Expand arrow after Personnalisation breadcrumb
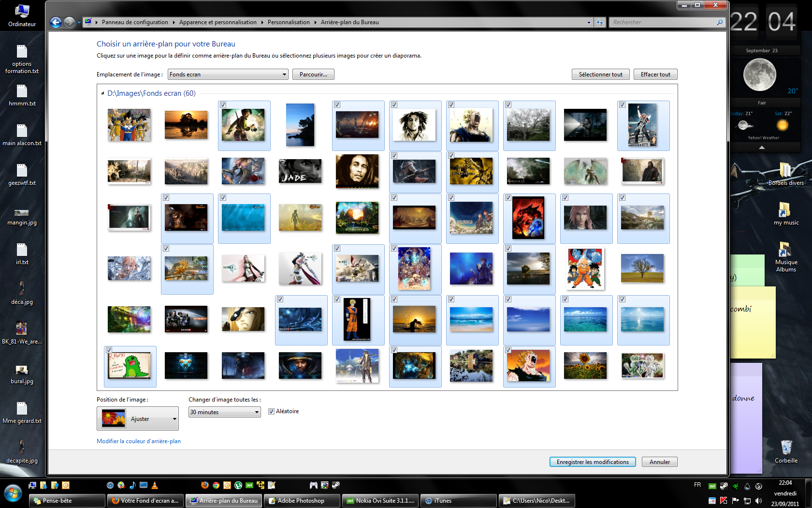812x508 pixels. (315, 22)
